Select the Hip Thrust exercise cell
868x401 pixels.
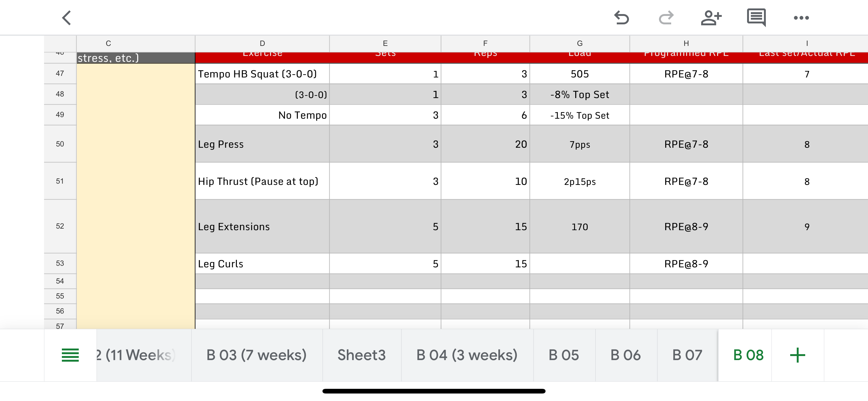tap(262, 181)
